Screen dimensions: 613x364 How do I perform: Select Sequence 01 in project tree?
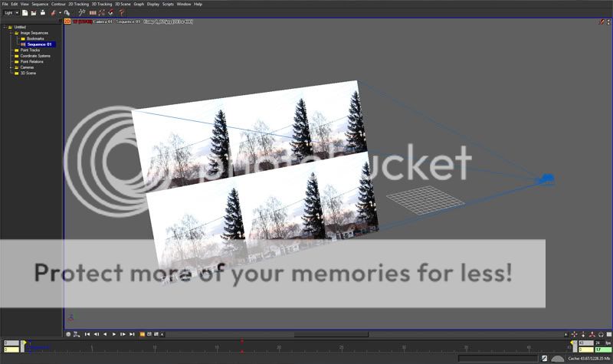click(39, 44)
